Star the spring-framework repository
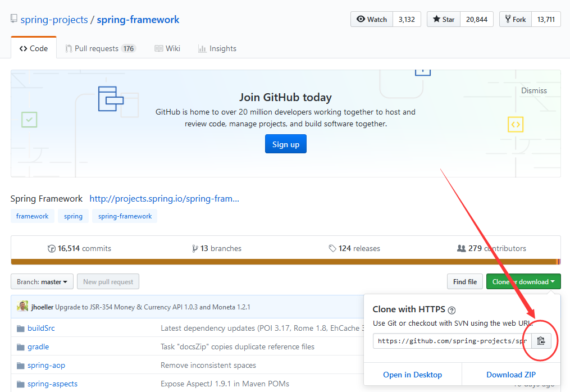 (x=444, y=19)
